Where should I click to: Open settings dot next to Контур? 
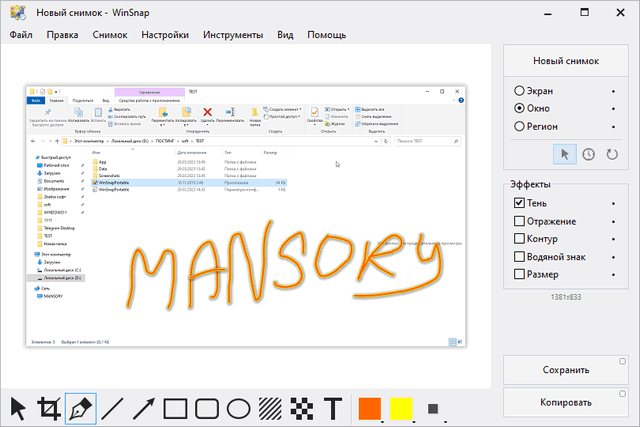click(x=612, y=239)
